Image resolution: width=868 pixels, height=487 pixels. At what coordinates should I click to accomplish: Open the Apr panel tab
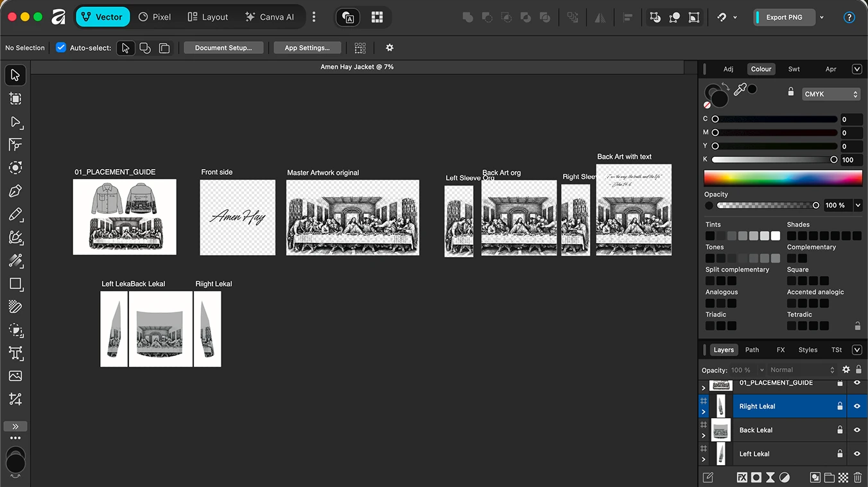[831, 69]
